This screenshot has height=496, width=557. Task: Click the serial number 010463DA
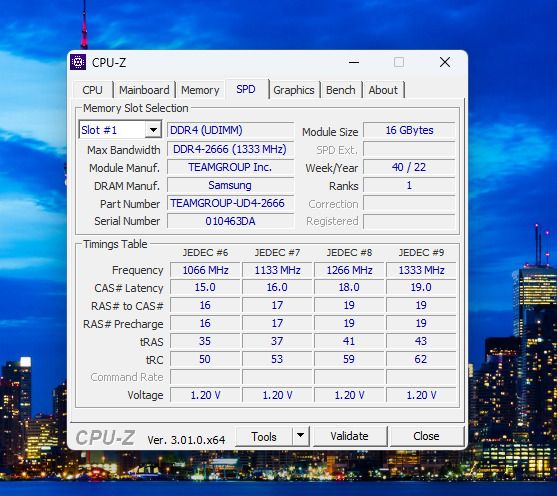(x=231, y=221)
